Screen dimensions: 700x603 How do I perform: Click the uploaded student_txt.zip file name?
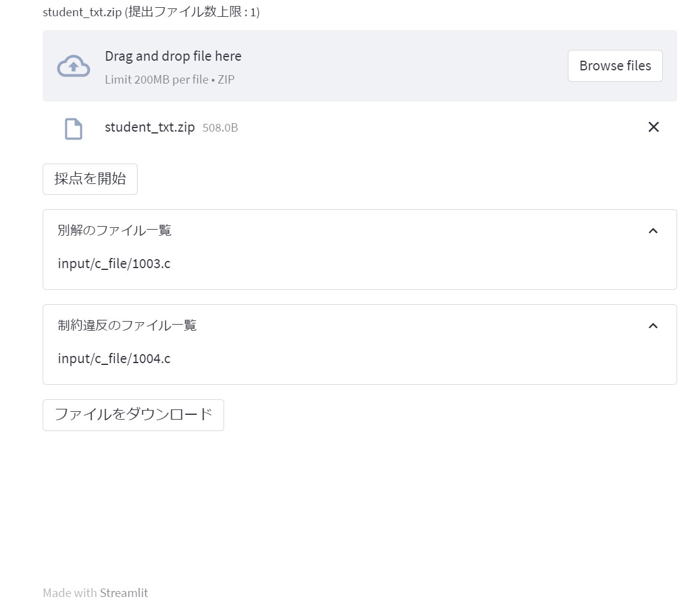[x=150, y=127]
